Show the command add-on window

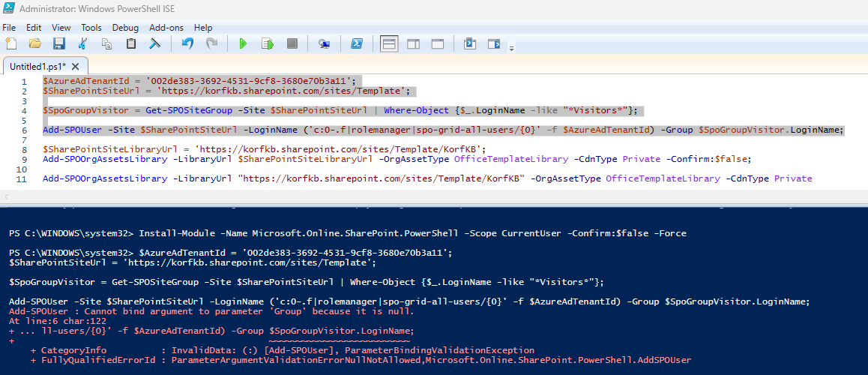coord(470,43)
